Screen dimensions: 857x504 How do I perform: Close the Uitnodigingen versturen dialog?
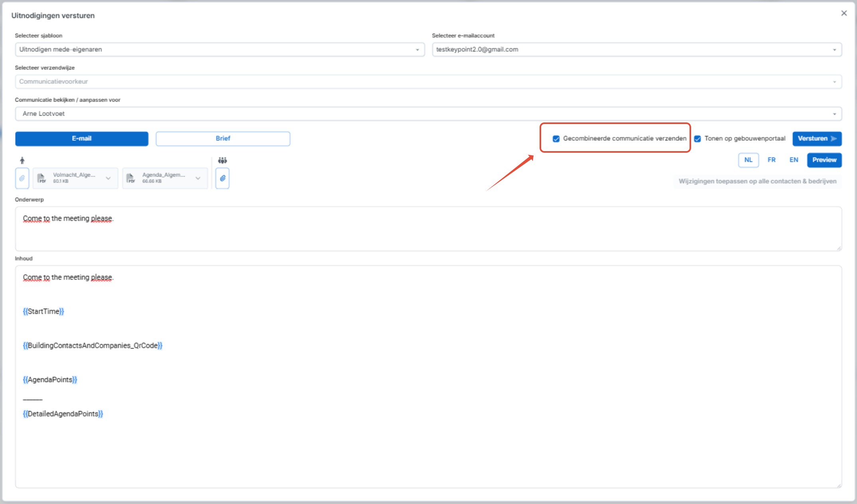(844, 13)
